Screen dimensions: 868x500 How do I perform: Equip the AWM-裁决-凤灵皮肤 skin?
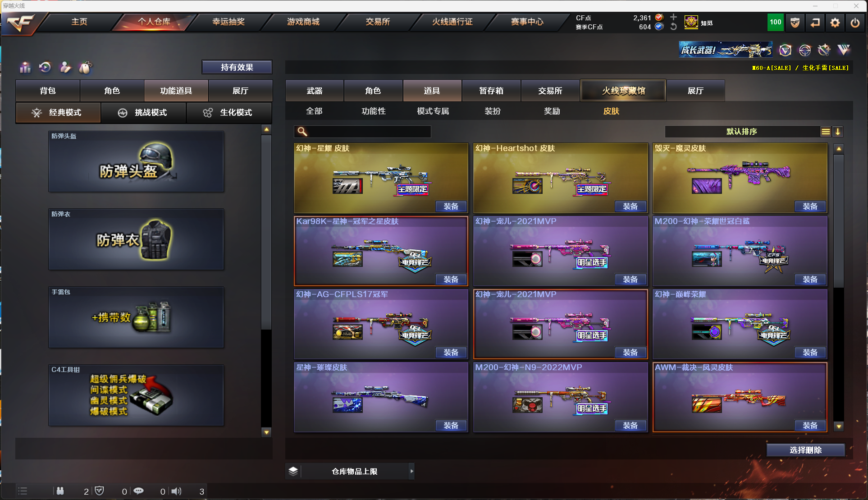point(810,426)
